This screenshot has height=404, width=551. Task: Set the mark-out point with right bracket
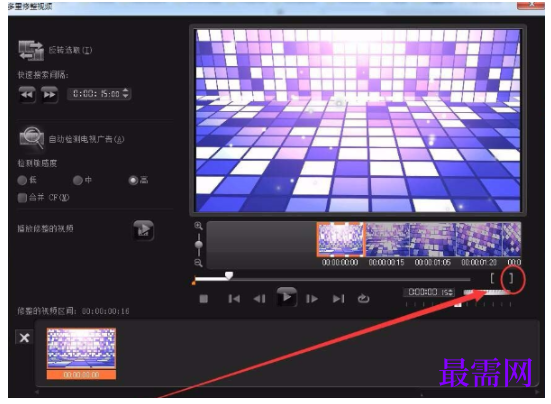(511, 279)
